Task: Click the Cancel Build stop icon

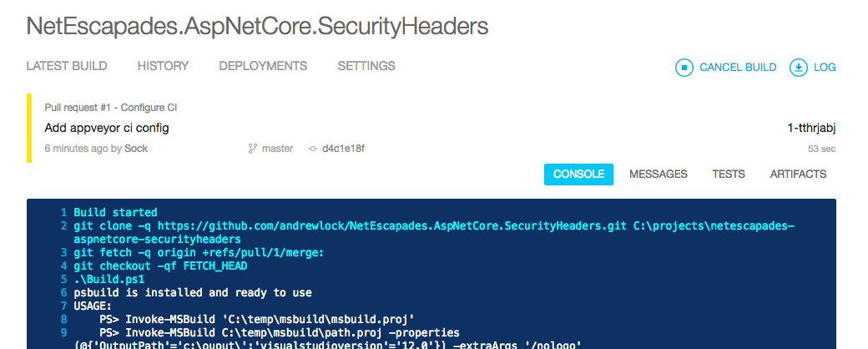Action: (684, 68)
